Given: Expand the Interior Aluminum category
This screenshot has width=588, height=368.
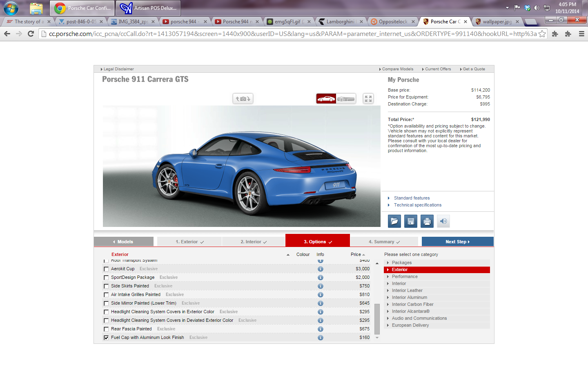Looking at the screenshot, I should (x=437, y=298).
